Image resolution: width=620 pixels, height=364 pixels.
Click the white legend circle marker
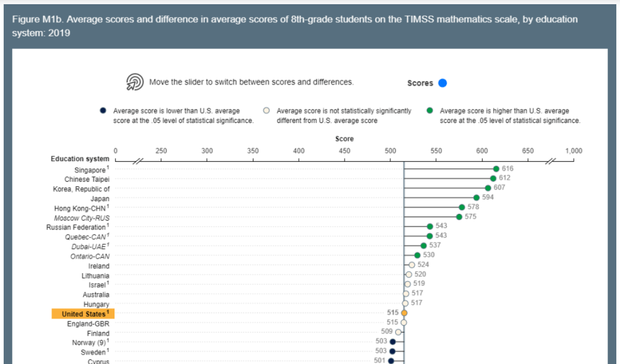pos(266,111)
